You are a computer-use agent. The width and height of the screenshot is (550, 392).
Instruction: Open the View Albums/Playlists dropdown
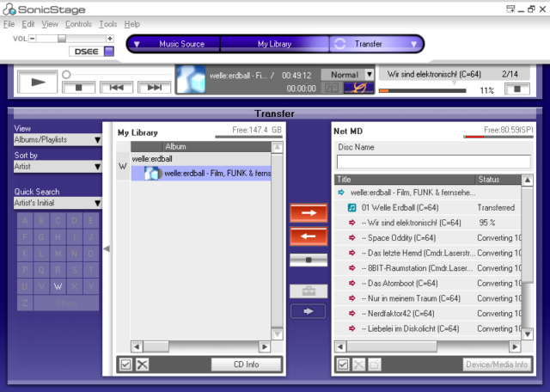tap(58, 139)
